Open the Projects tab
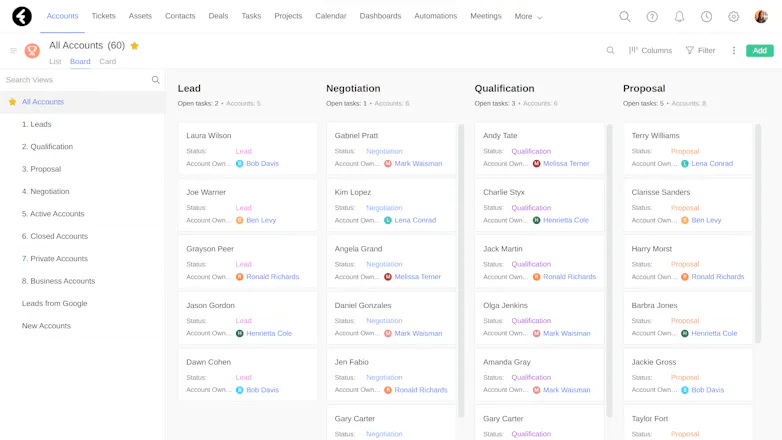 point(288,16)
